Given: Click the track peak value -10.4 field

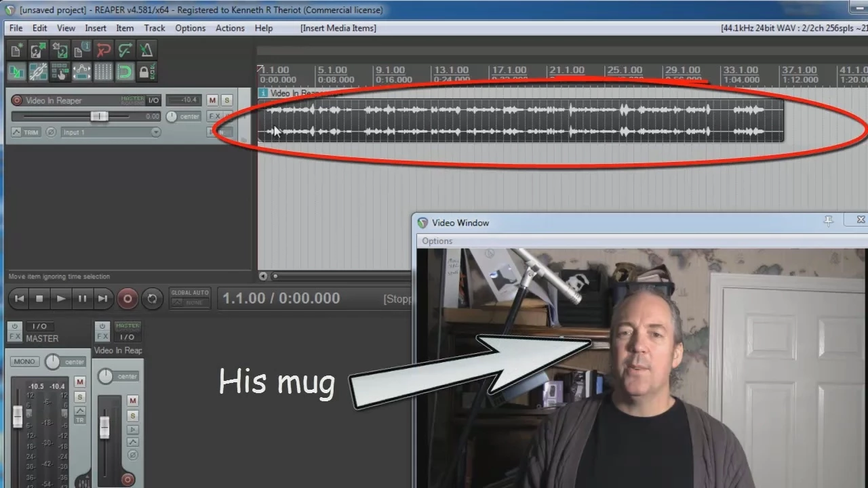Looking at the screenshot, I should (184, 100).
